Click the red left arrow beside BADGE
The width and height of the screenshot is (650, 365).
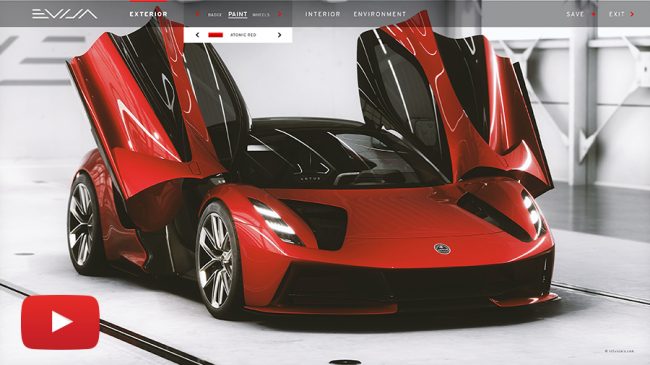tap(197, 14)
